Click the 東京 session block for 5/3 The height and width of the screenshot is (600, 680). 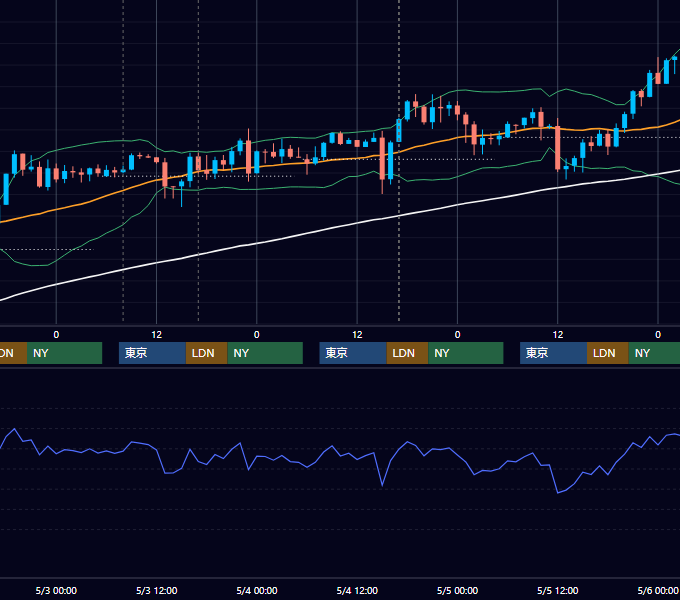tap(152, 353)
